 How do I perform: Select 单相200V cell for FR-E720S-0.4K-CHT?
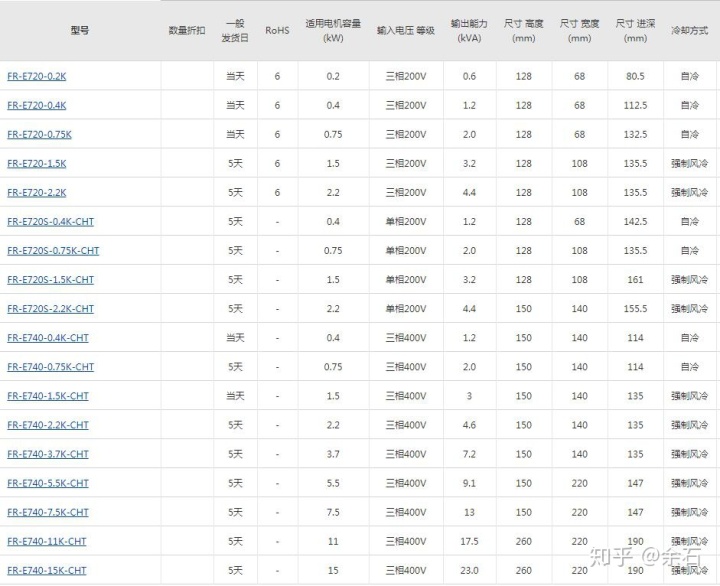coord(406,222)
